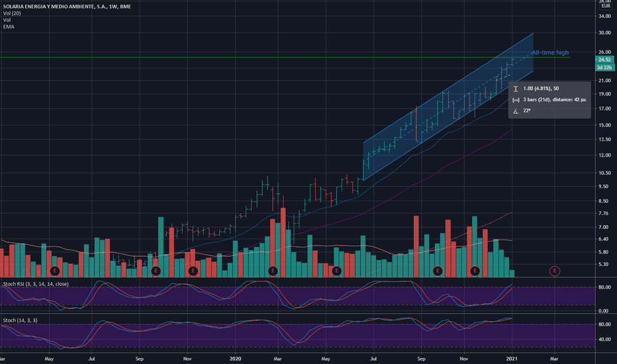Select the blue parallel channel drawing

(448, 107)
